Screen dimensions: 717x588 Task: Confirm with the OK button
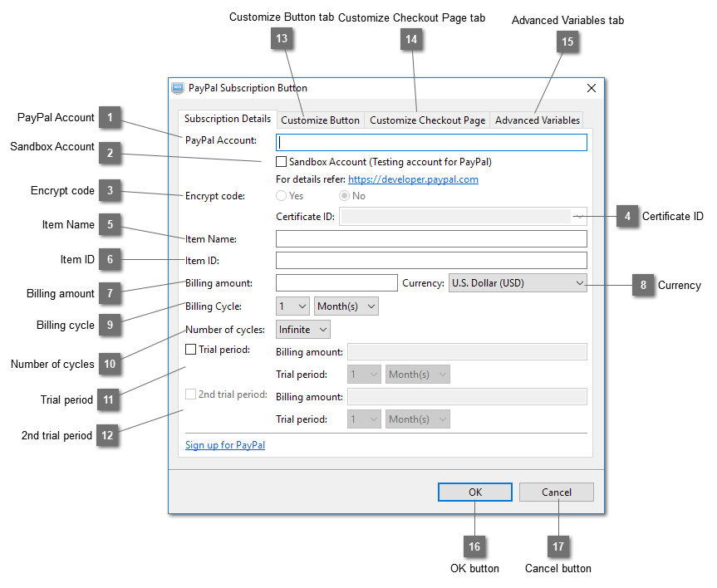click(x=475, y=492)
